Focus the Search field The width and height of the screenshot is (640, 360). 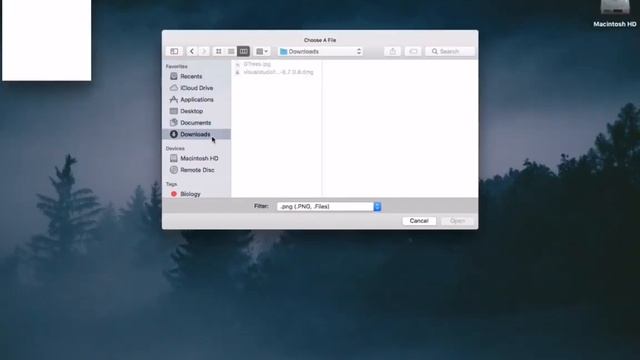pyautogui.click(x=450, y=51)
